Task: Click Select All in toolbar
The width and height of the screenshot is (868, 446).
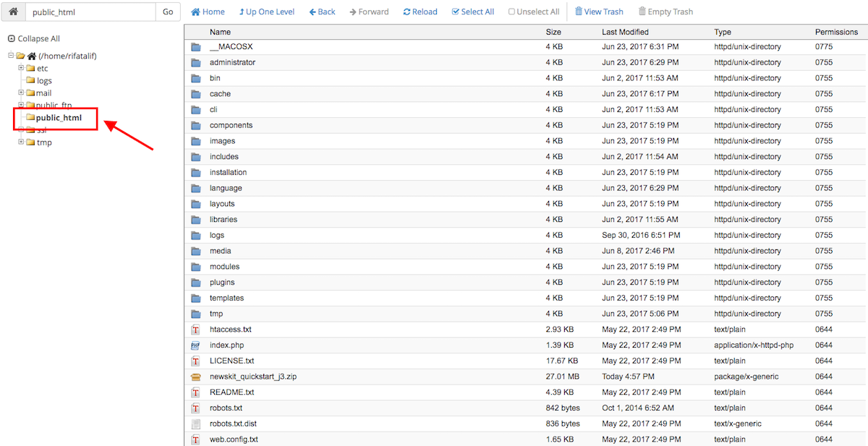Action: click(472, 12)
